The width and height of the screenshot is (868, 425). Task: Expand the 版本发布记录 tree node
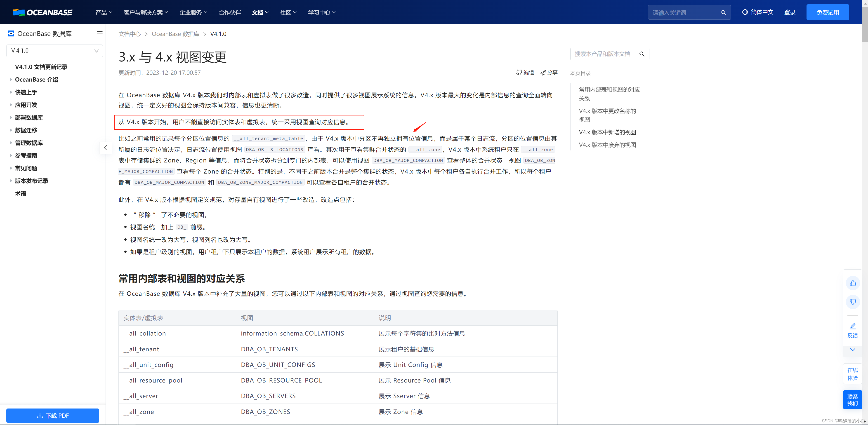11,181
